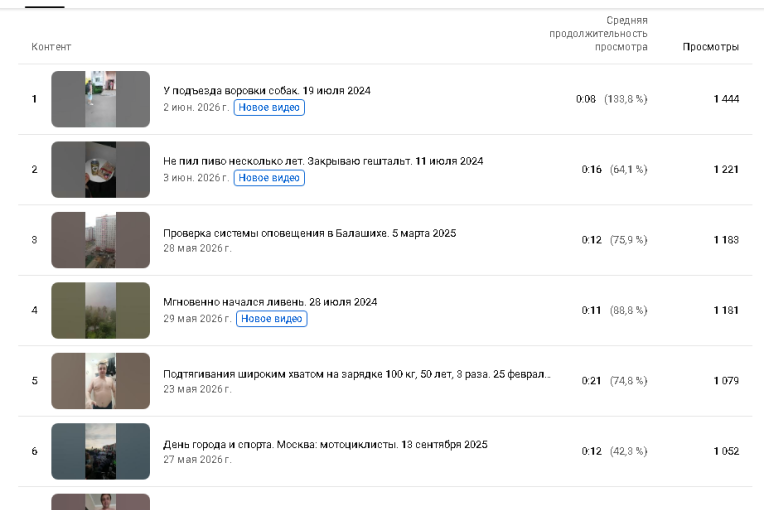Click duration "0:12 (42,3 %)"
Viewport: 764px width, 510px height.
click(x=614, y=451)
